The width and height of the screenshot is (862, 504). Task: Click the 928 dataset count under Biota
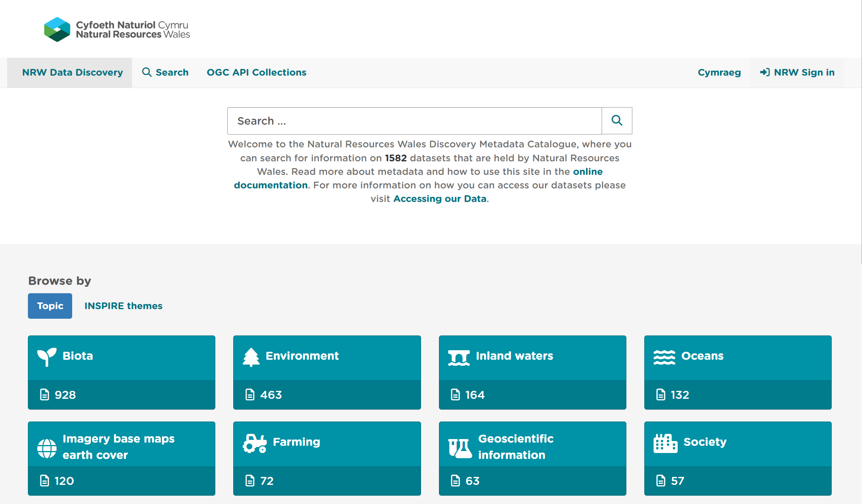[x=65, y=395]
